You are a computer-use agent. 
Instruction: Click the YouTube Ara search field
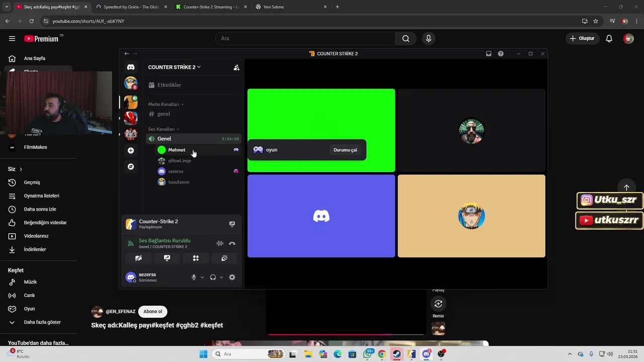[305, 39]
